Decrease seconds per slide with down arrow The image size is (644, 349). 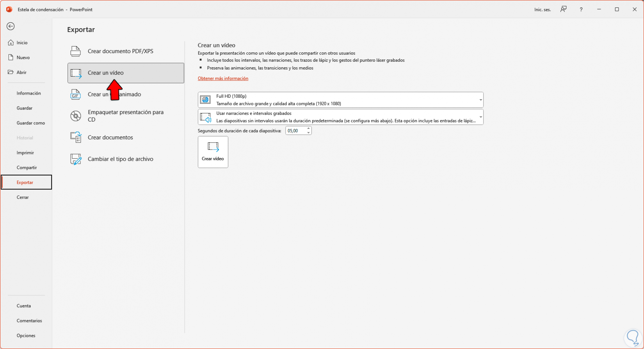[x=308, y=133]
